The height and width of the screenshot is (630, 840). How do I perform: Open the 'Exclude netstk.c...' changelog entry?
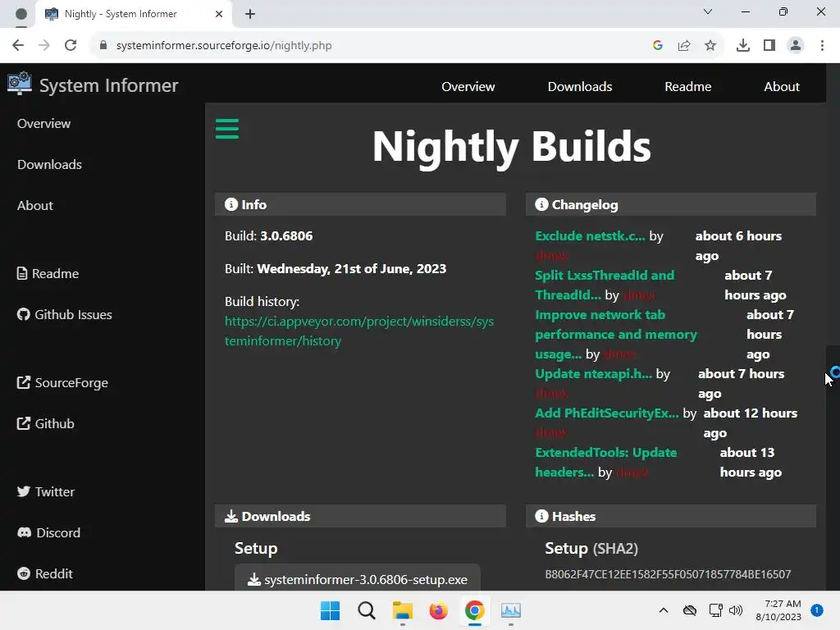[x=590, y=236]
